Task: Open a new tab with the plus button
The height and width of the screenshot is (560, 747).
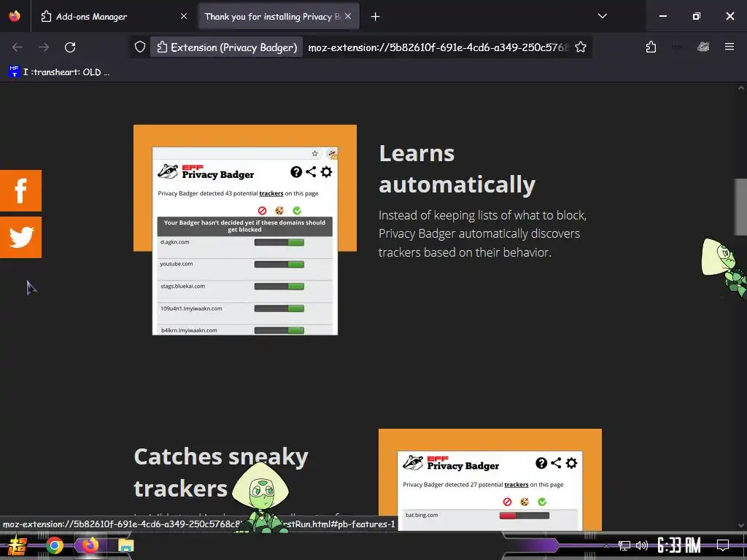Action: (x=376, y=17)
